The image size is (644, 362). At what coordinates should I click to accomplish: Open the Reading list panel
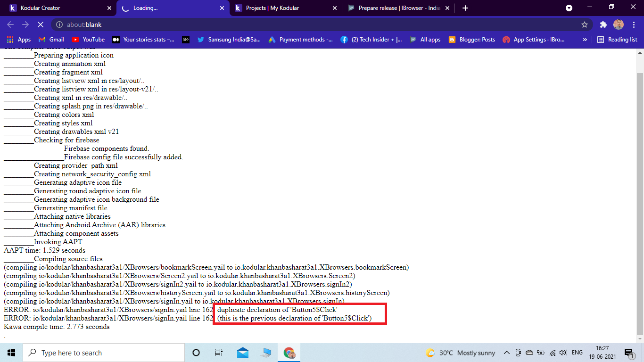(x=617, y=40)
